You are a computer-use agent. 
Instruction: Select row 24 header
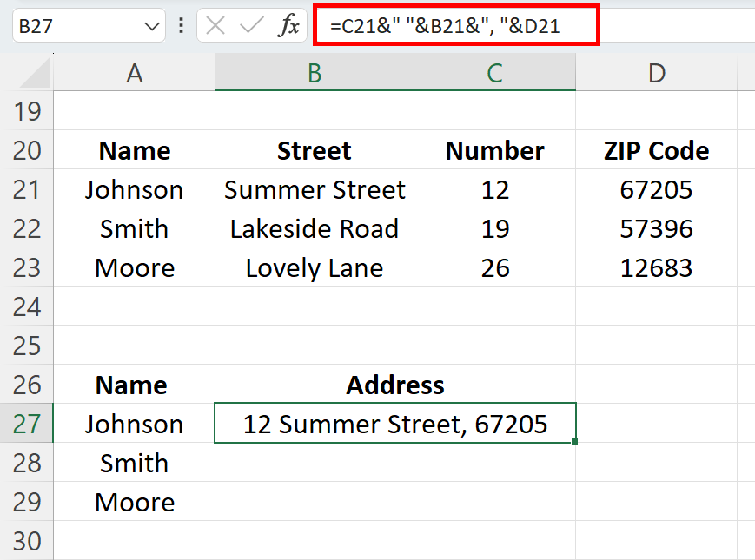tap(27, 306)
